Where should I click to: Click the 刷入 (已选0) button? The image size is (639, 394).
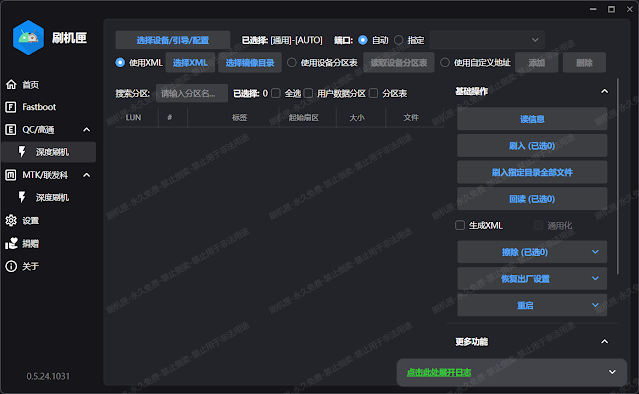point(532,145)
